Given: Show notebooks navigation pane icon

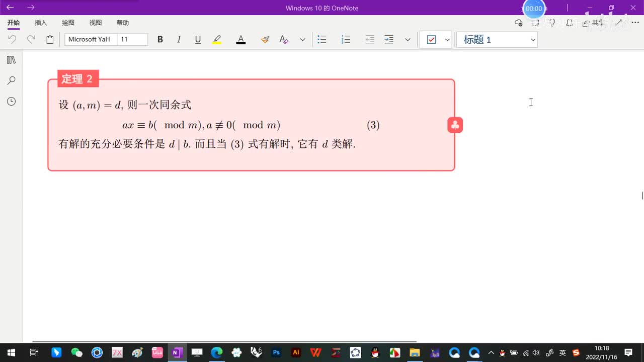Looking at the screenshot, I should coord(11,60).
